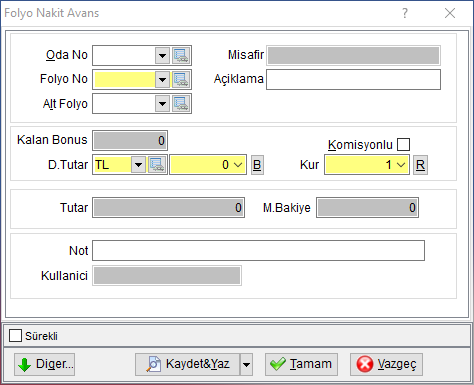The width and height of the screenshot is (474, 385).
Task: Open the Oda No lookup list icon
Action: (x=181, y=55)
